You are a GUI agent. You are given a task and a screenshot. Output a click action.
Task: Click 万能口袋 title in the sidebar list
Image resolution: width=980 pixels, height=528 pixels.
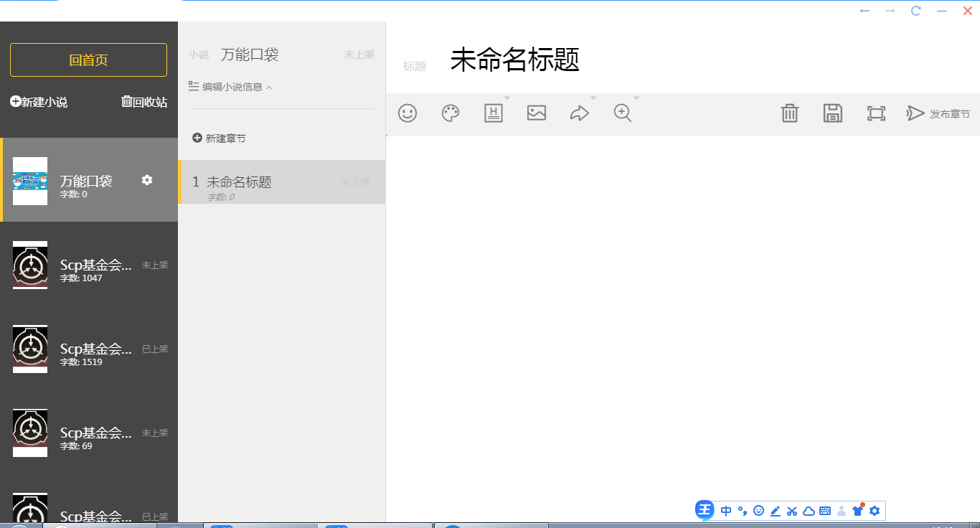[x=86, y=181]
